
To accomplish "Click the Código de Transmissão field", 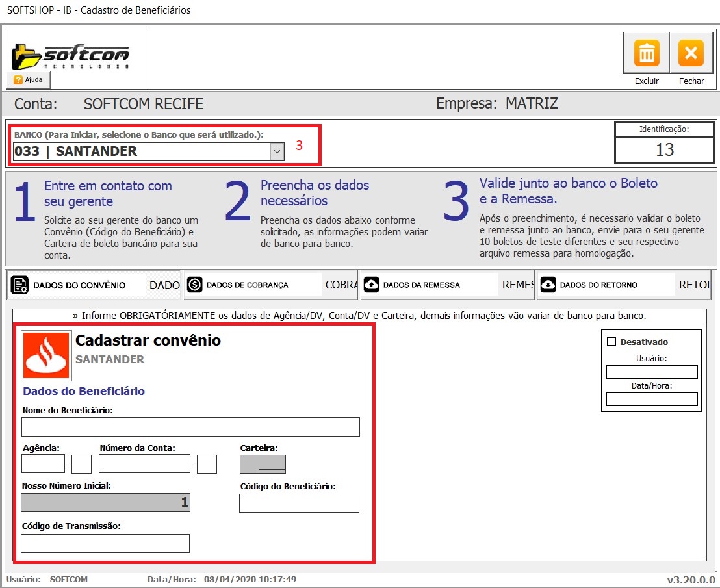I will (x=105, y=543).
